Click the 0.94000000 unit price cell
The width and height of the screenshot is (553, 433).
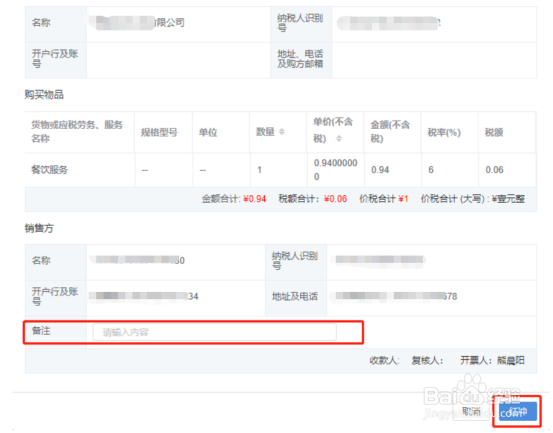[x=335, y=170]
